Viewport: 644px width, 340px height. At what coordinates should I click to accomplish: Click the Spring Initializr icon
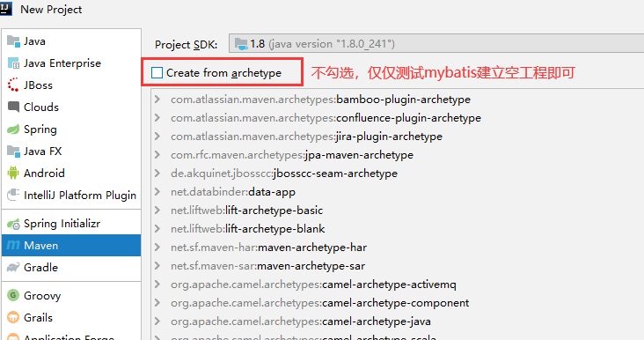coord(13,224)
